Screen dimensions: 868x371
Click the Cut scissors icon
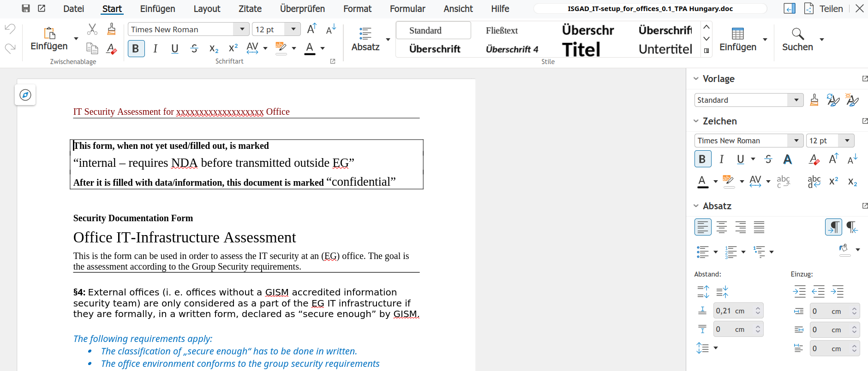[92, 29]
